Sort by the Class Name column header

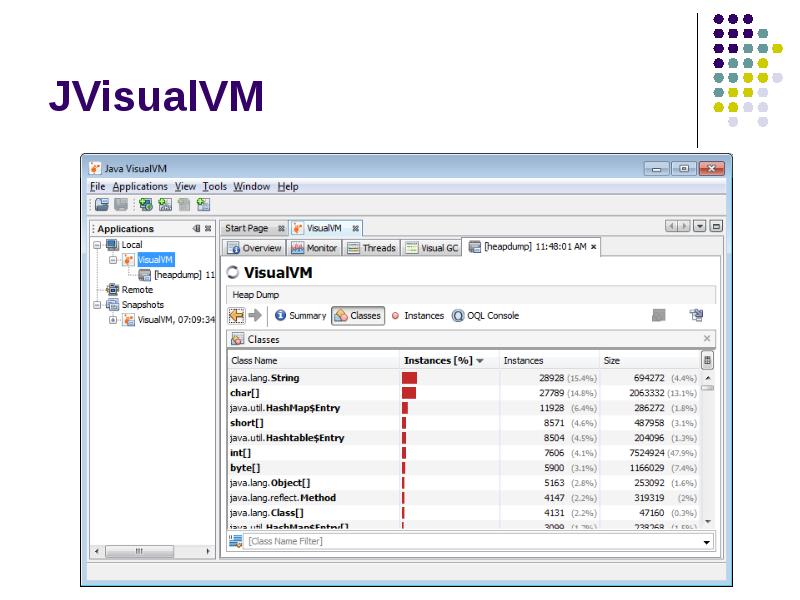(x=313, y=360)
